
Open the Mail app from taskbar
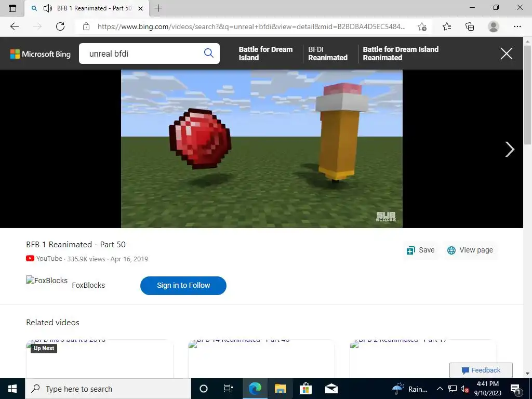pos(331,389)
